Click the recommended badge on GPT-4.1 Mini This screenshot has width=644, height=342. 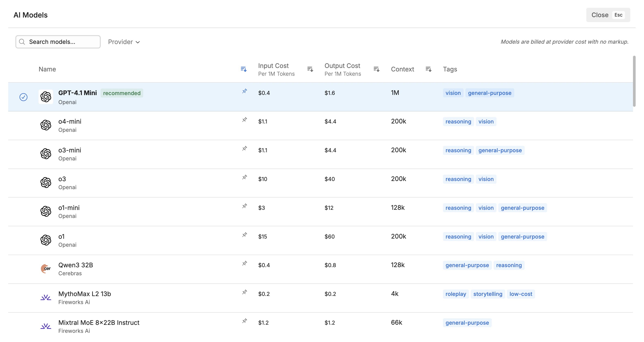pyautogui.click(x=122, y=93)
